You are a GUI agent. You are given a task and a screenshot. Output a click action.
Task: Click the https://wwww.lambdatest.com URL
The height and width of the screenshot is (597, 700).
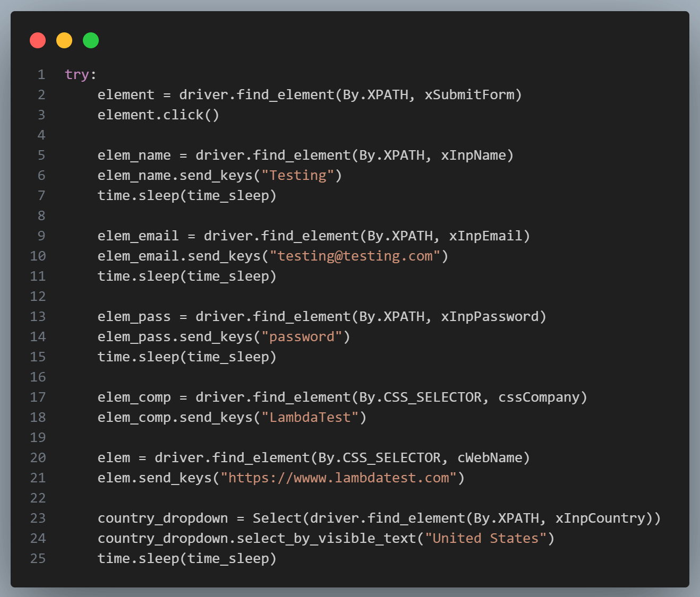[338, 478]
